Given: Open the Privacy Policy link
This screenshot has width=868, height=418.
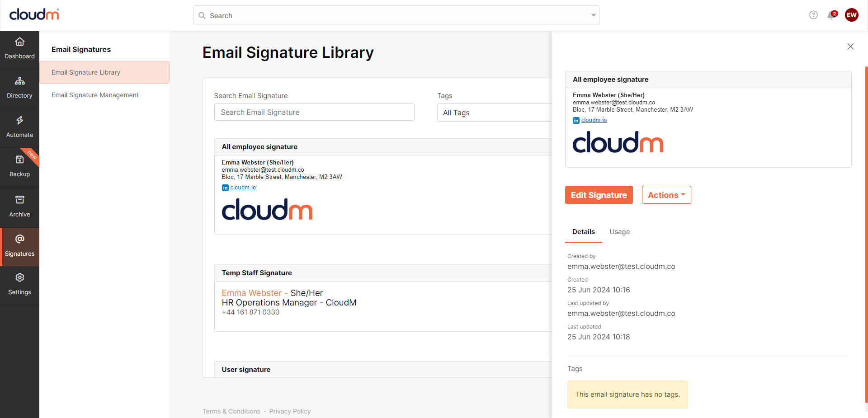Looking at the screenshot, I should pyautogui.click(x=290, y=411).
